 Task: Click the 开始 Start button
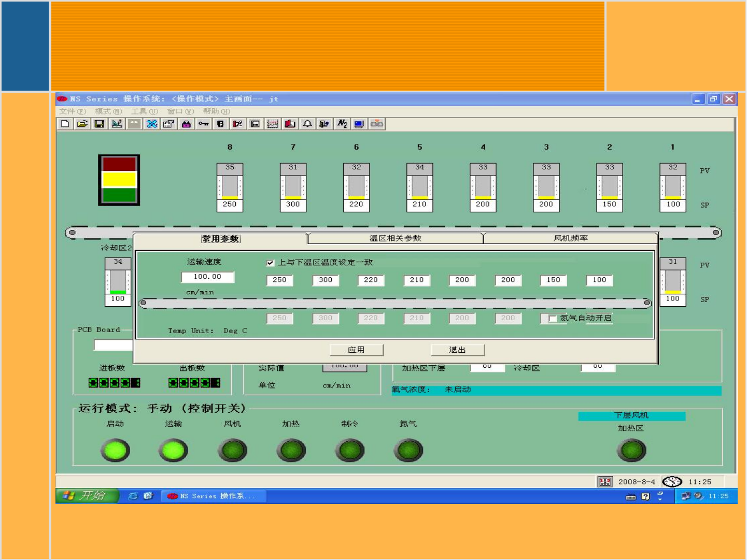[87, 496]
